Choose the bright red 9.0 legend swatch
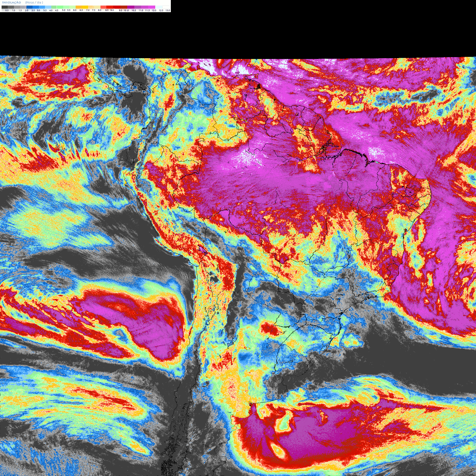476x476 pixels. 110,7
